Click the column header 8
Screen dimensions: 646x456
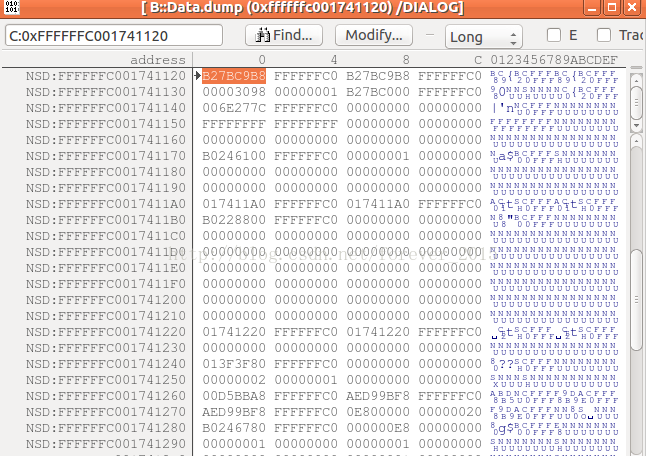(406, 60)
